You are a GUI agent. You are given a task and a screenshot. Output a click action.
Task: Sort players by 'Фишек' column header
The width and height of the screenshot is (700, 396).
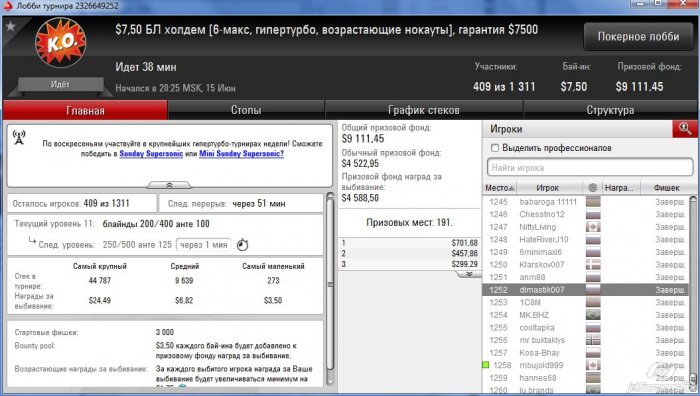coord(666,188)
